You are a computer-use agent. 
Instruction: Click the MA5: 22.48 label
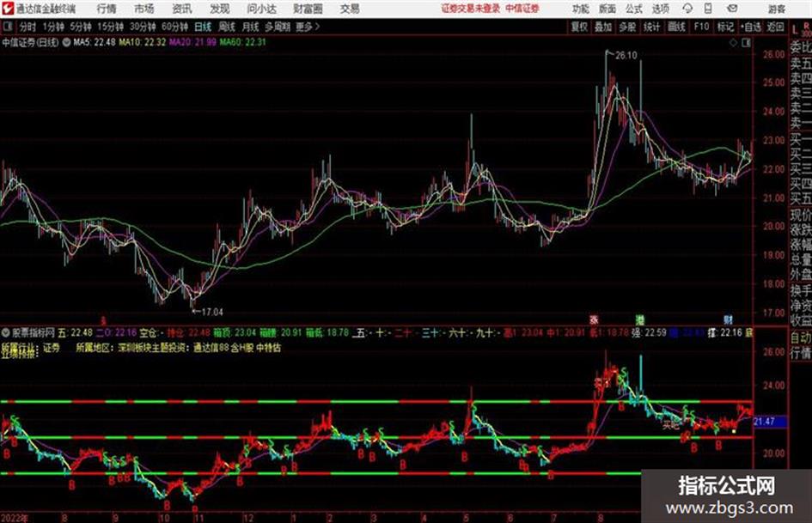click(95, 42)
